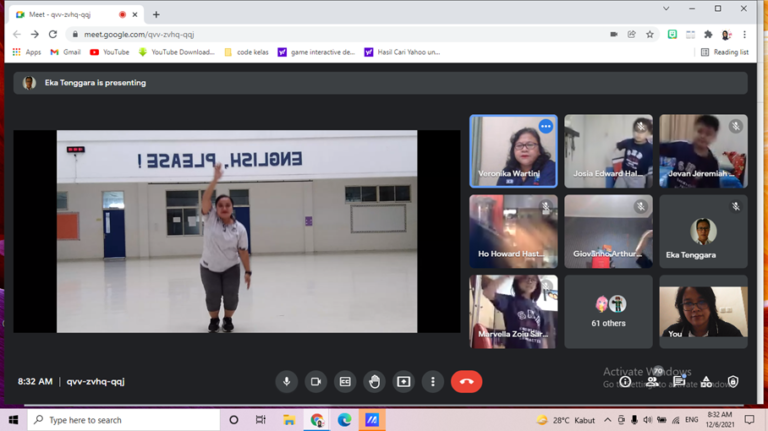Raise hand in the meeting

click(374, 381)
